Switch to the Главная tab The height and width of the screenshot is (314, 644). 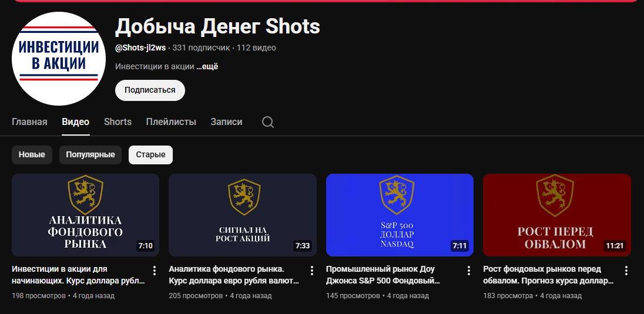coord(29,122)
